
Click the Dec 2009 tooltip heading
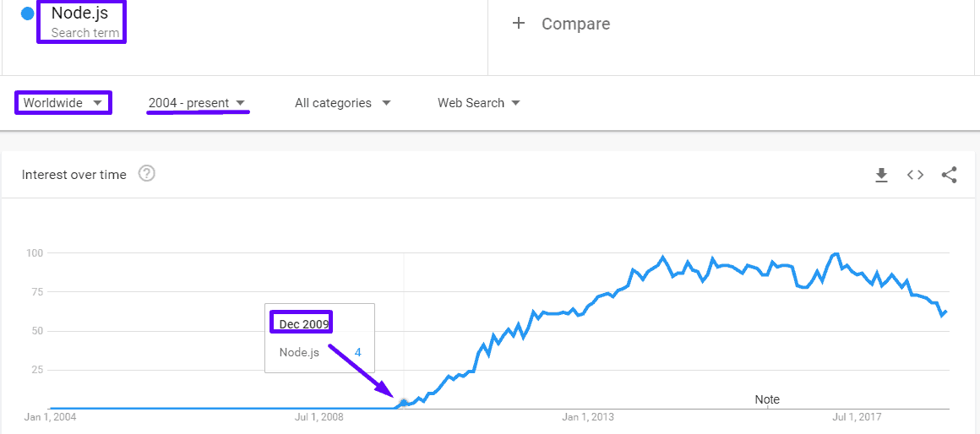coord(303,324)
